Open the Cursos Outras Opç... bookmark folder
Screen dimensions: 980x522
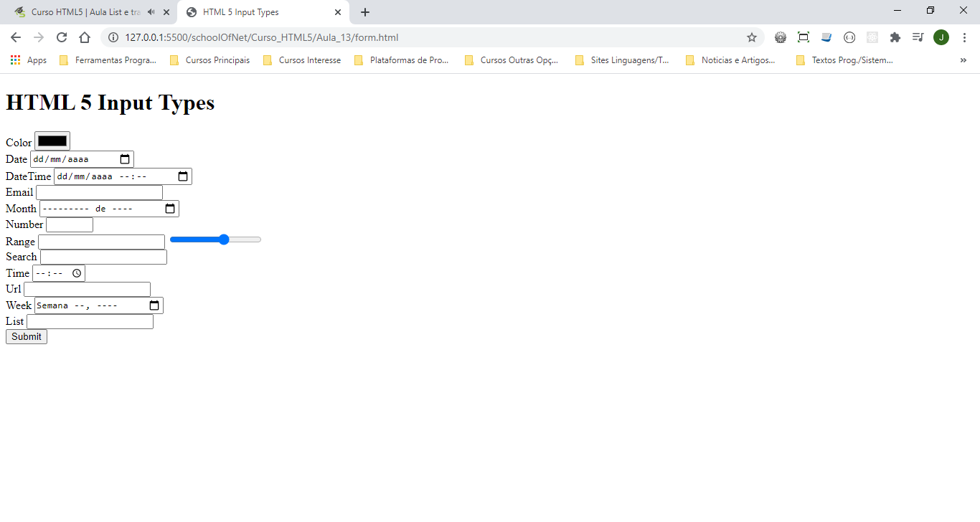512,60
